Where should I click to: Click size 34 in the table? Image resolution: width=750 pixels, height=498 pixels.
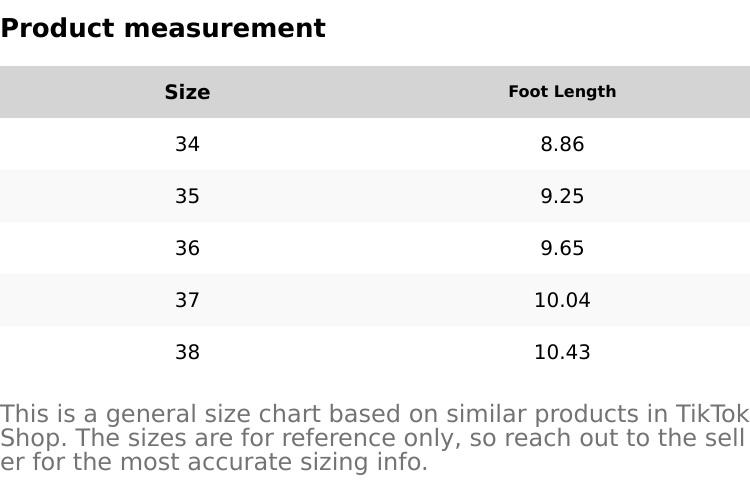(187, 144)
